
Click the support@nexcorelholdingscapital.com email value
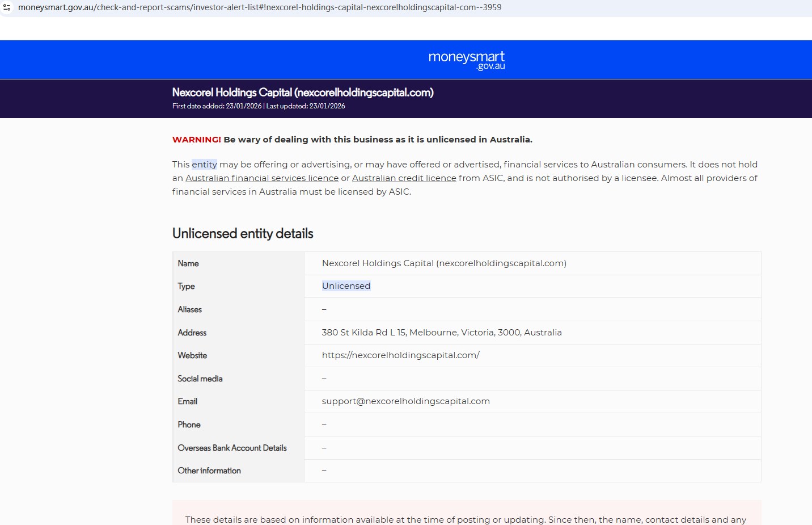tap(406, 401)
